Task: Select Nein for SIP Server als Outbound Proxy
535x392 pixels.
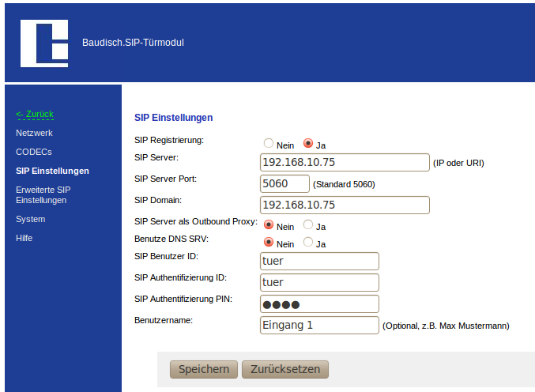Action: click(269, 225)
